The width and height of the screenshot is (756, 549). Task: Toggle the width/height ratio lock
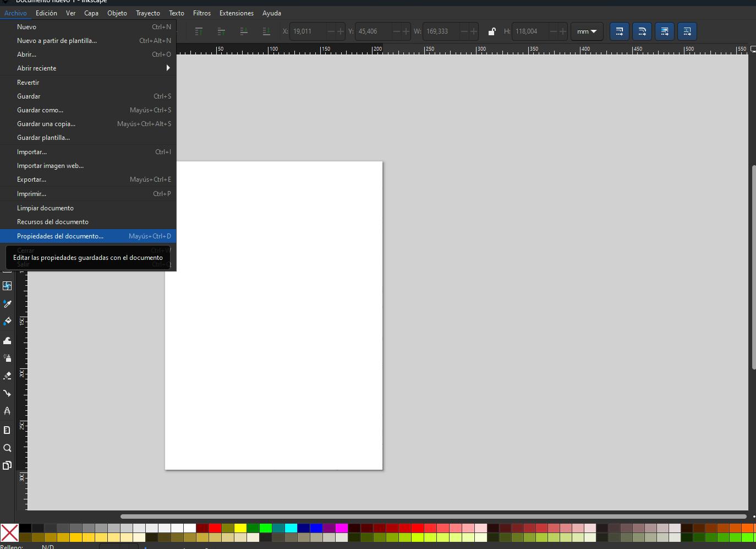(x=492, y=31)
